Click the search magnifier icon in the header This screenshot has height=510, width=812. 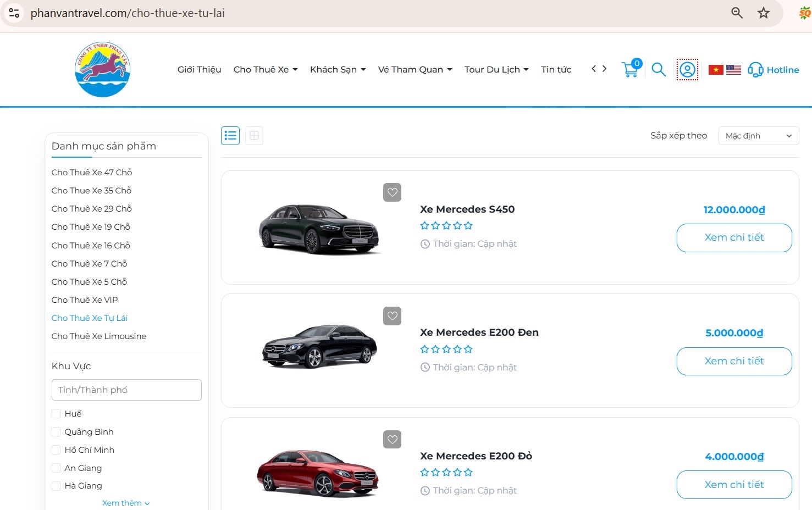[x=658, y=70]
